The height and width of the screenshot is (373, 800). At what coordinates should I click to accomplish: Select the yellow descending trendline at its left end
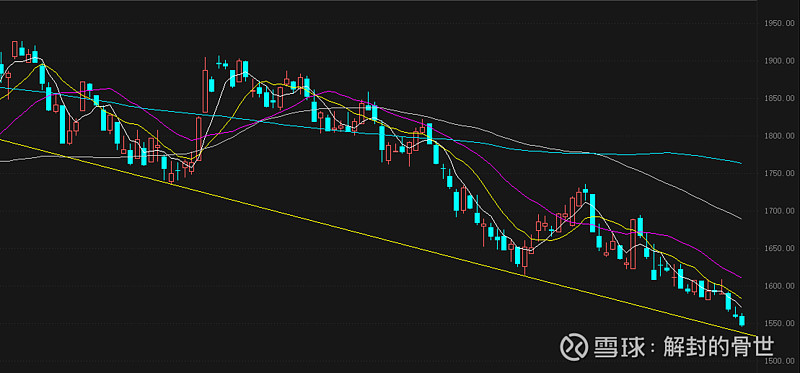pos(3,140)
